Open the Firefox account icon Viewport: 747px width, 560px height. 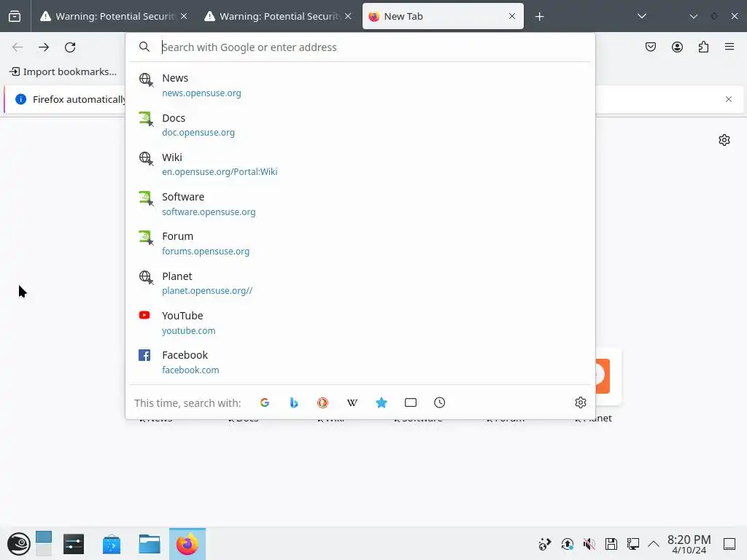[677, 47]
